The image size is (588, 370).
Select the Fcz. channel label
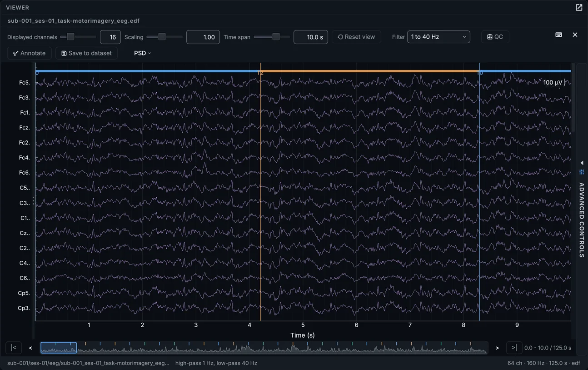pos(25,128)
